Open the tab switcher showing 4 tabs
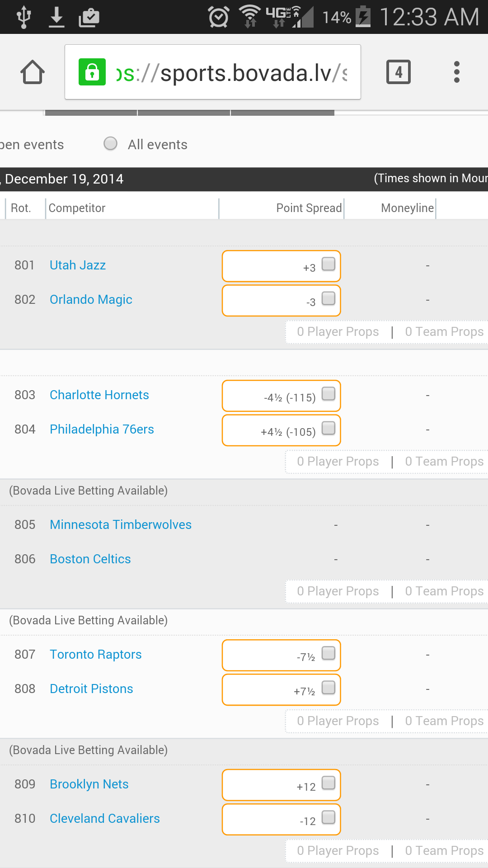Viewport: 488px width, 868px height. click(398, 72)
